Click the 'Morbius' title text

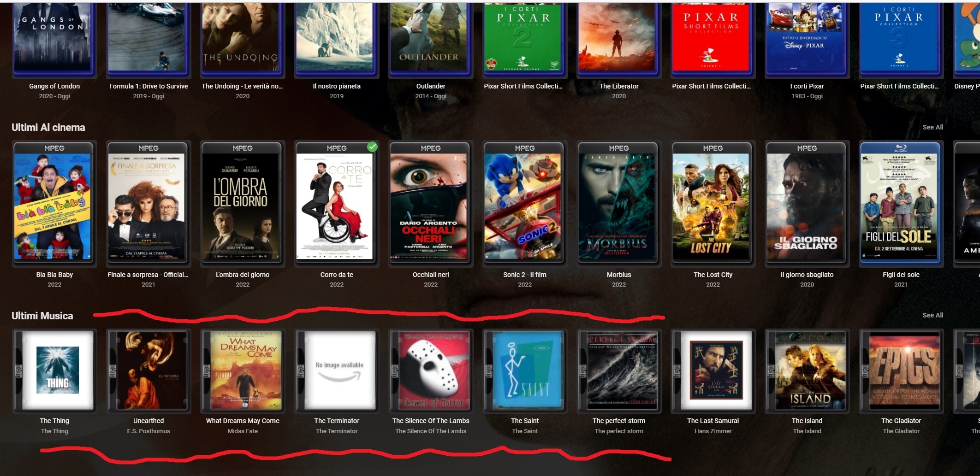pos(619,275)
